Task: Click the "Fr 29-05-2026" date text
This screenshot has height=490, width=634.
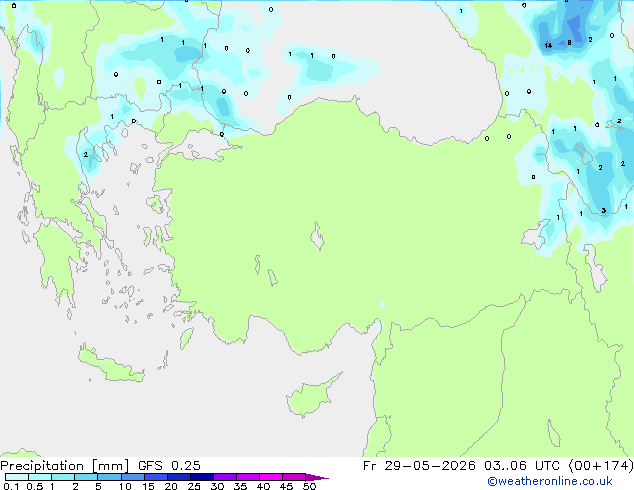Action: (x=419, y=466)
